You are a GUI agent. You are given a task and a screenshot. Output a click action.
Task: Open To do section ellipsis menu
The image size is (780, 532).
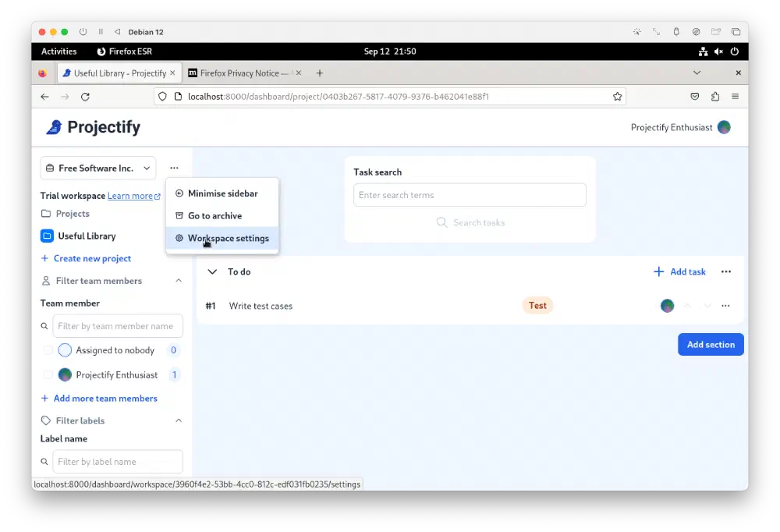726,271
